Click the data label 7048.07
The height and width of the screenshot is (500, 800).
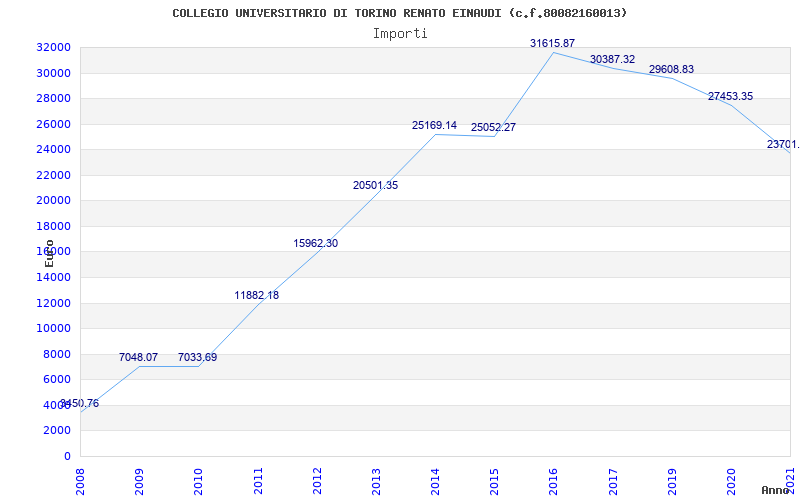pos(139,357)
